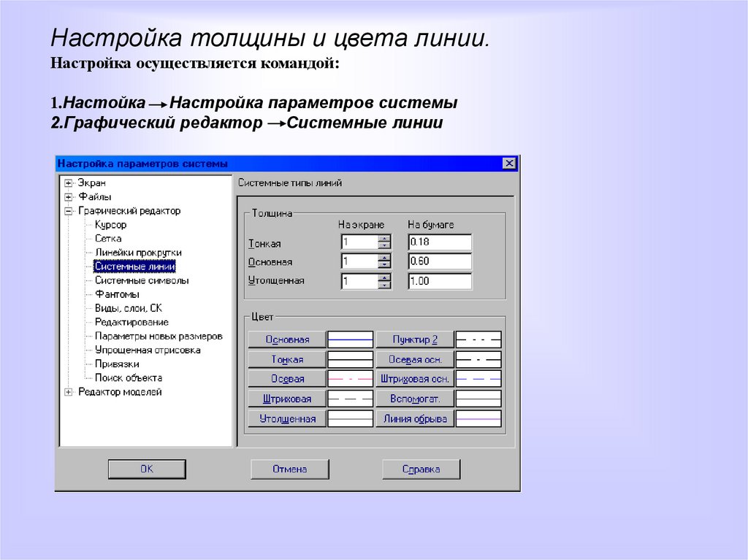748x560 pixels.
Task: Open help with Справка button
Action: (x=421, y=469)
